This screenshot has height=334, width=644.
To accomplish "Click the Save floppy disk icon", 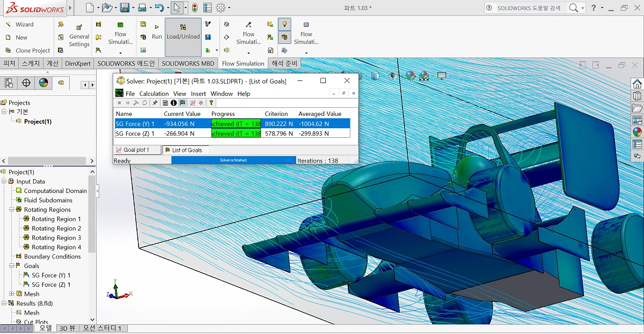I will (125, 8).
